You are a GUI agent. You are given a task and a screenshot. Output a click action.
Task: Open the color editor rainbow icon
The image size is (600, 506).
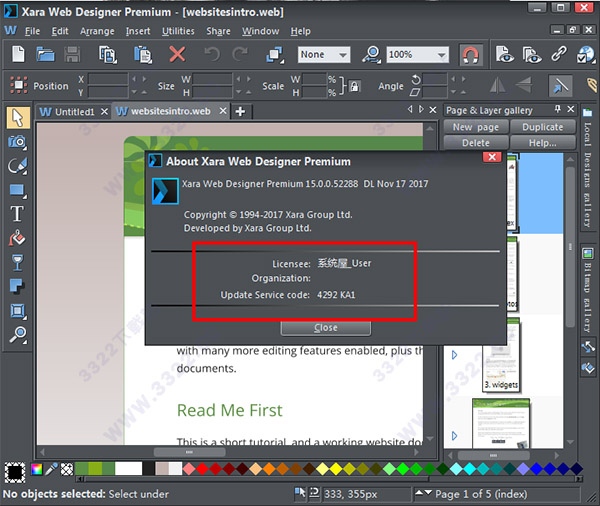coord(37,469)
